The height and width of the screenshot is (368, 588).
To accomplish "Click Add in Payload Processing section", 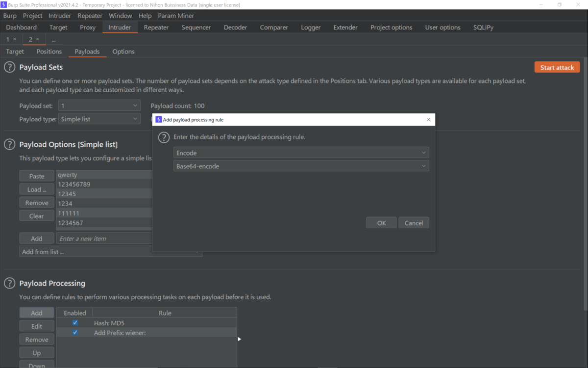I will (x=37, y=313).
